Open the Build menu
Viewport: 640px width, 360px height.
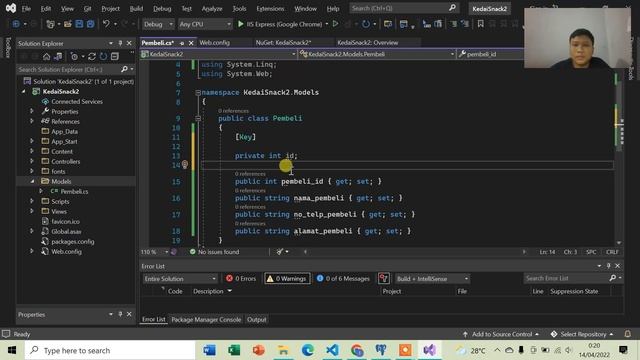136,8
